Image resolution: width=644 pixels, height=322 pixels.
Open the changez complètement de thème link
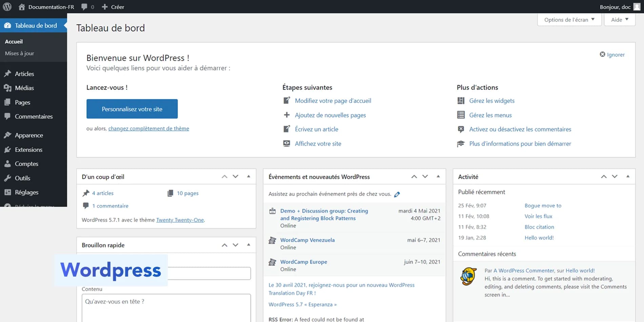point(148,128)
